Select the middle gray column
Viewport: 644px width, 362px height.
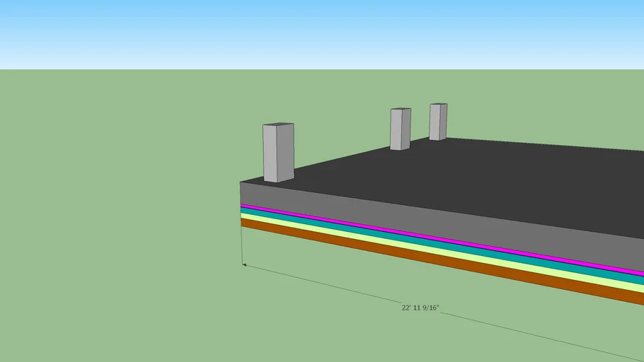tap(400, 130)
